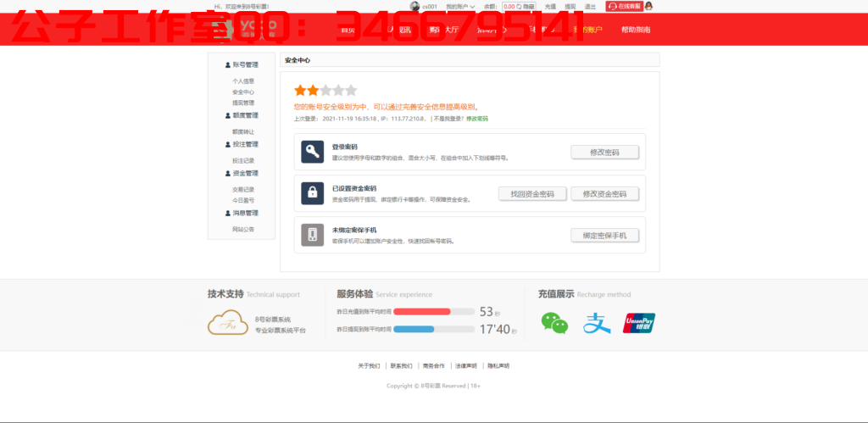Go to 首页 in navigation bar
Viewport: 868px width, 423px height.
[348, 30]
